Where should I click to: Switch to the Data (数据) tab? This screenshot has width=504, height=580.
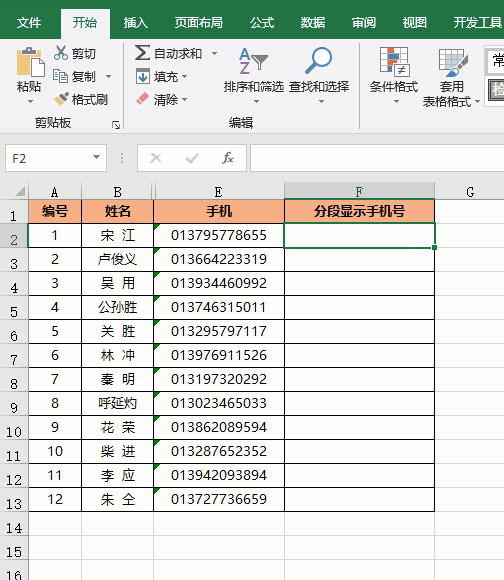point(312,23)
